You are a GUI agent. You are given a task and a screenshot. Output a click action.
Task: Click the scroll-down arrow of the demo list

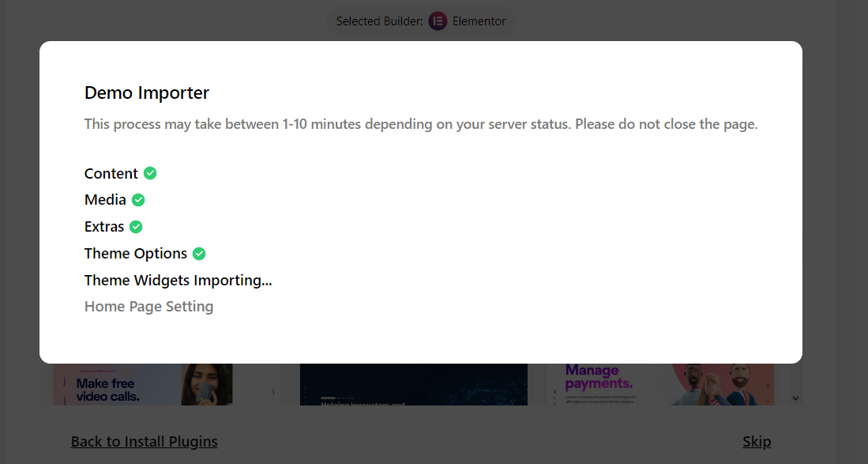click(x=795, y=398)
